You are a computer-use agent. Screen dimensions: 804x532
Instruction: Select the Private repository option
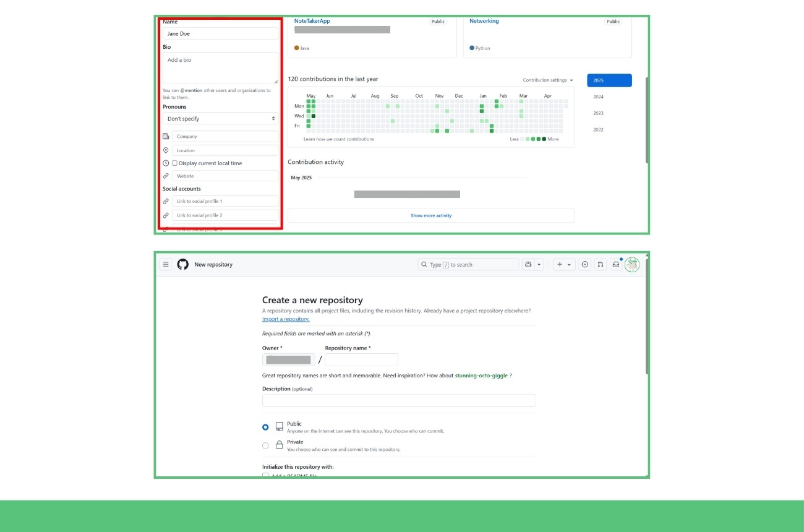coord(265,445)
